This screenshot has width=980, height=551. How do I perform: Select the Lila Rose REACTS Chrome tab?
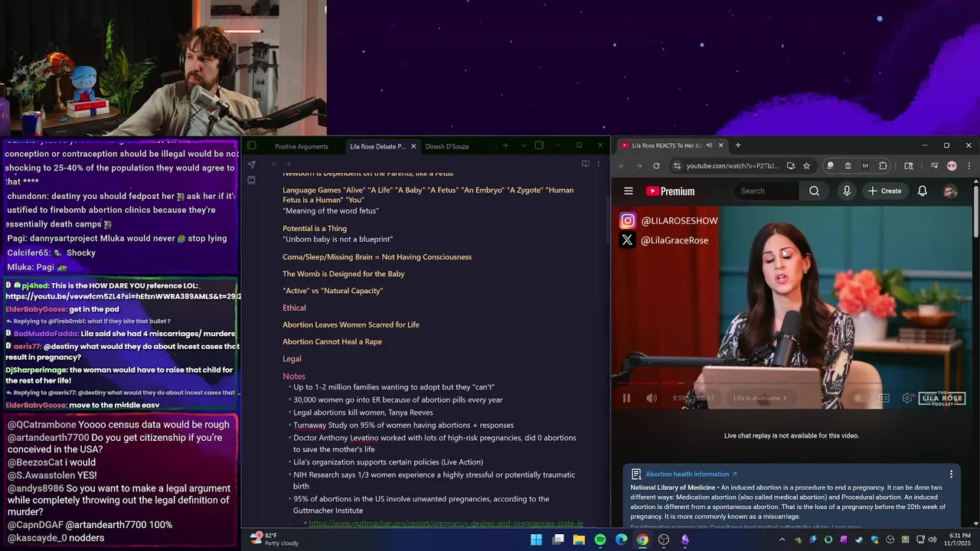(x=666, y=145)
